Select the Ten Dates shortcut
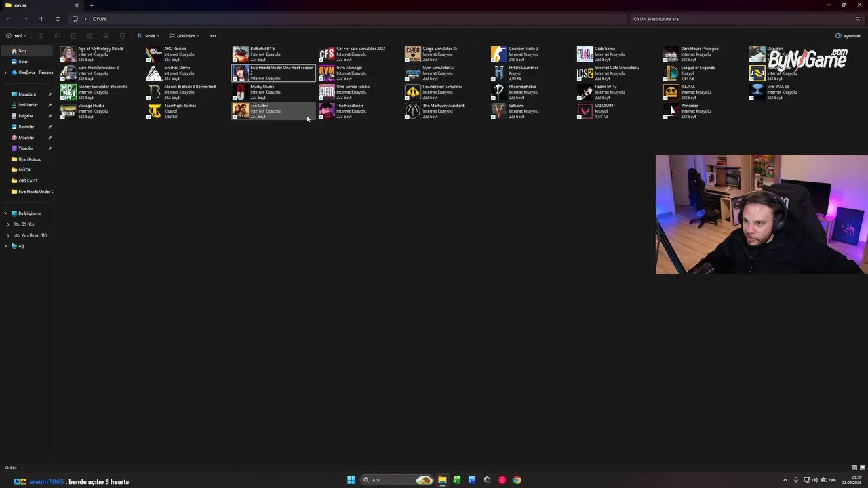 273,111
